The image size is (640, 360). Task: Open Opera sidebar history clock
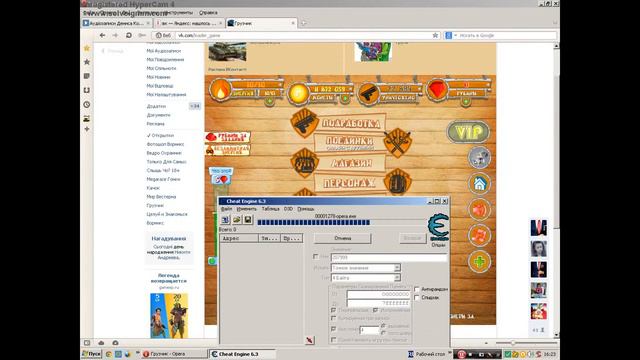87,104
